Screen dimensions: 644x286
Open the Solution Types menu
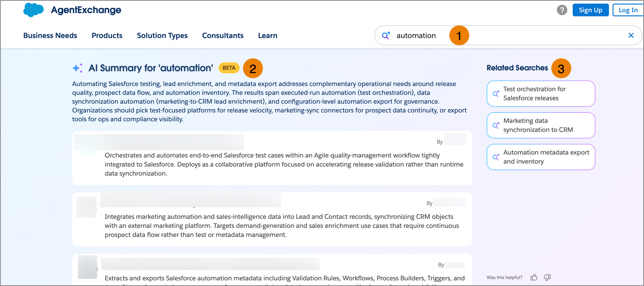pos(162,35)
